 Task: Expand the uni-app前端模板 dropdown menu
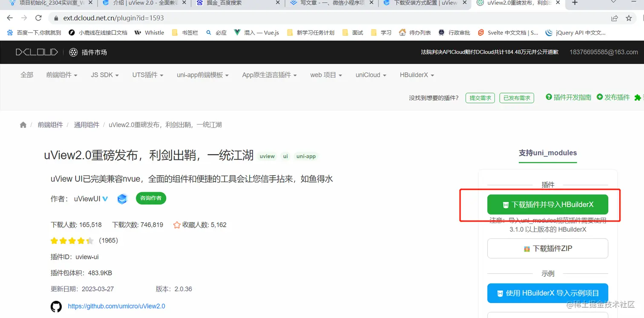203,75
